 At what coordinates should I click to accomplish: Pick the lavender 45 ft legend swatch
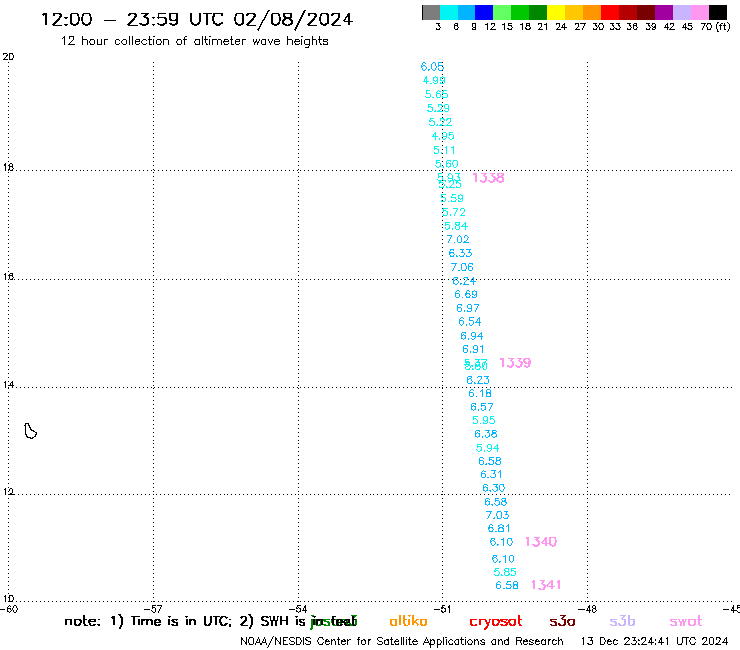681,12
